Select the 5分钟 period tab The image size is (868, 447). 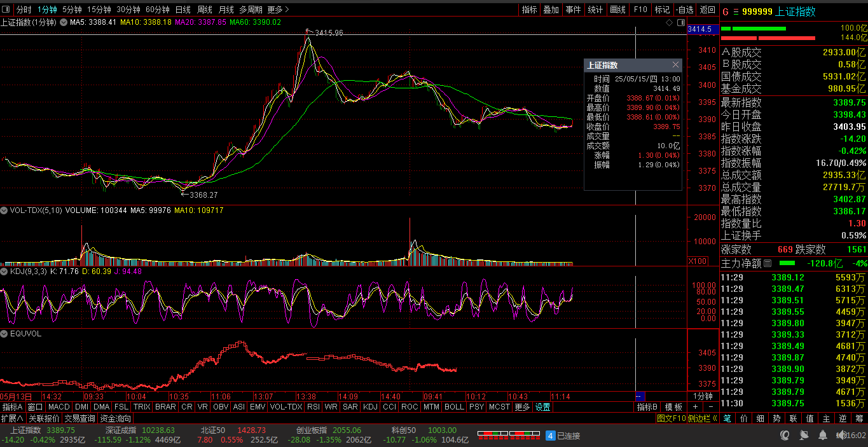[72, 10]
